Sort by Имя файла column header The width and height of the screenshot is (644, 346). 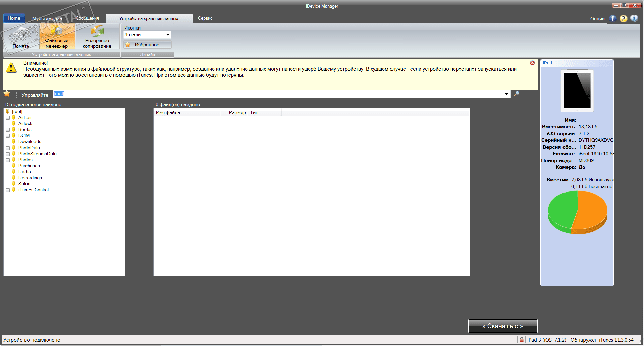click(187, 113)
